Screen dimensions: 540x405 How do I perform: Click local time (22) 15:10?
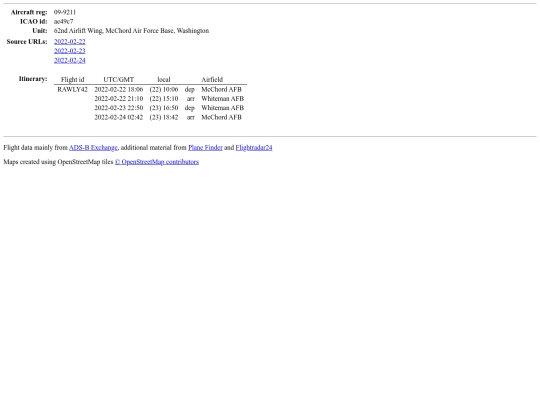pyautogui.click(x=164, y=99)
